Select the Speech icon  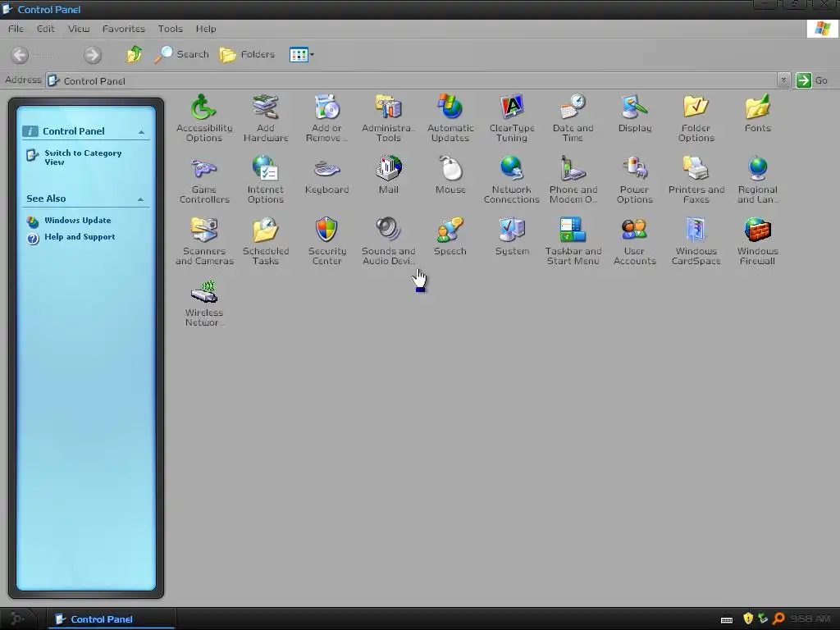[x=450, y=236]
